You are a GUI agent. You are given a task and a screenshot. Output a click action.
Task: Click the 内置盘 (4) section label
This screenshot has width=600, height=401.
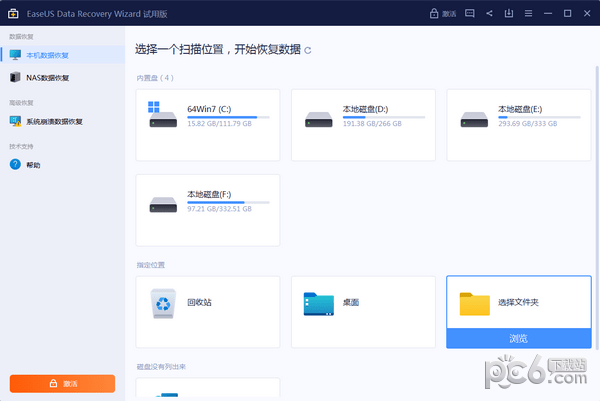[x=155, y=78]
